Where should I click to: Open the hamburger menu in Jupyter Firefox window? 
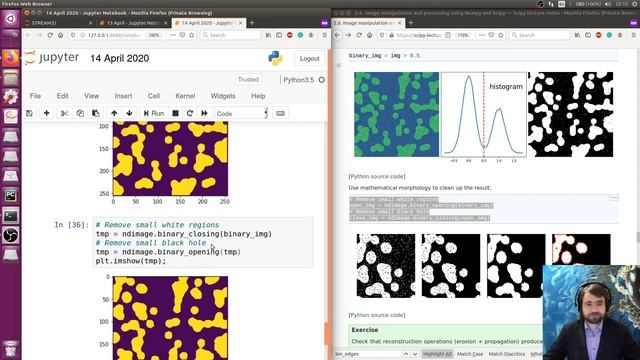(324, 35)
